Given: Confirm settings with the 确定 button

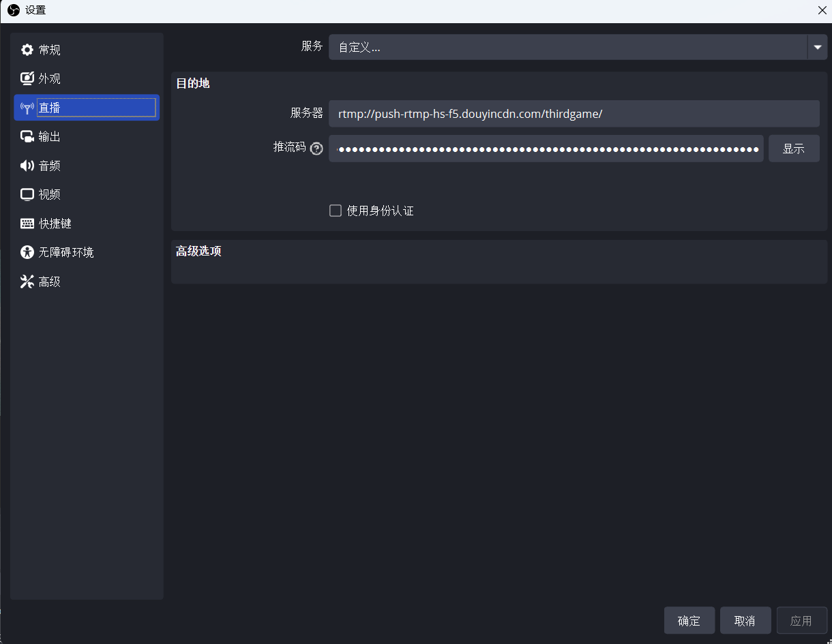Looking at the screenshot, I should click(x=689, y=621).
